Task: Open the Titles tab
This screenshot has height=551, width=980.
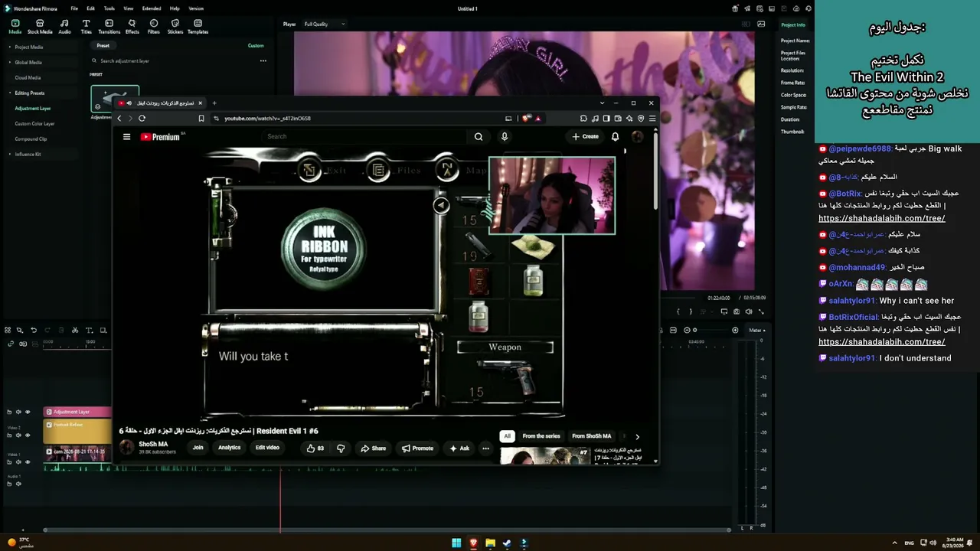Action: [x=86, y=27]
